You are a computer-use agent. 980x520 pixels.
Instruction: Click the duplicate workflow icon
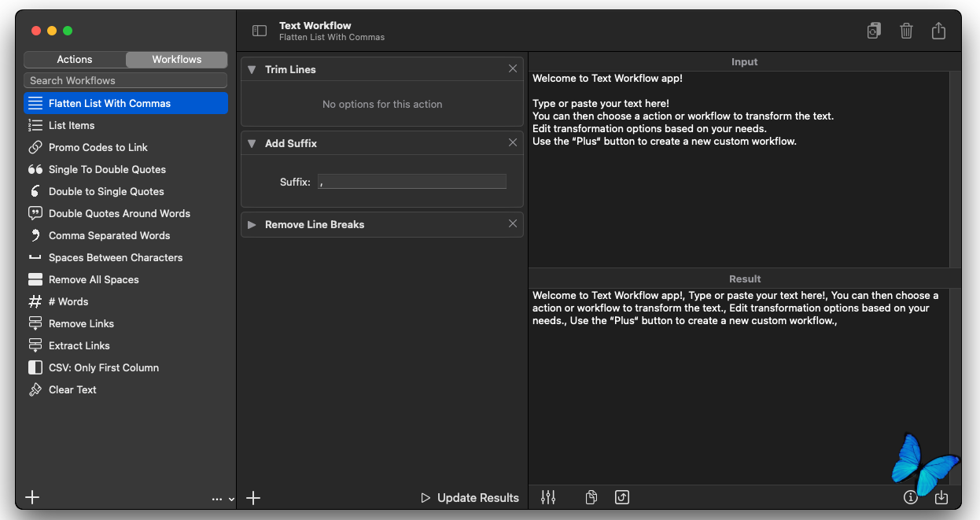[874, 31]
